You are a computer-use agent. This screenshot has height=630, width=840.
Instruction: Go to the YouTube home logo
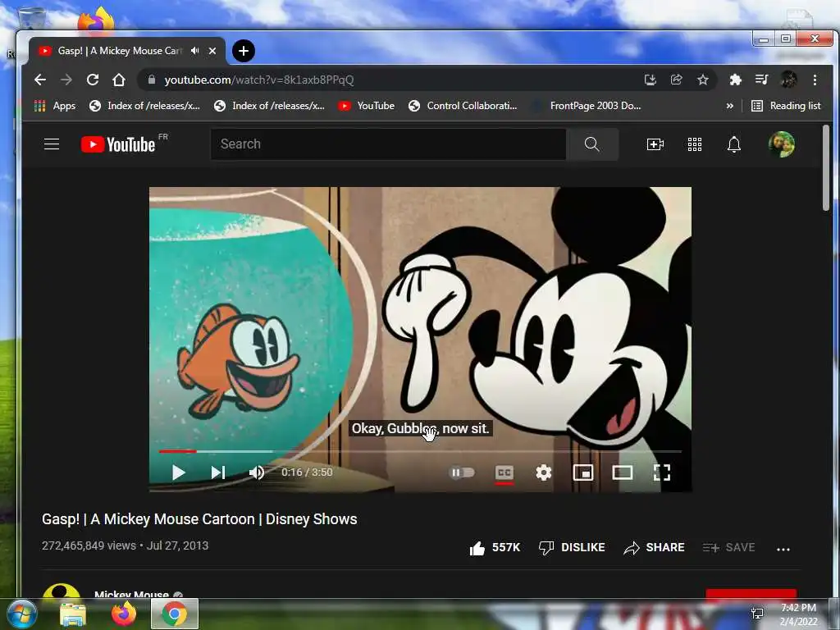click(x=118, y=144)
